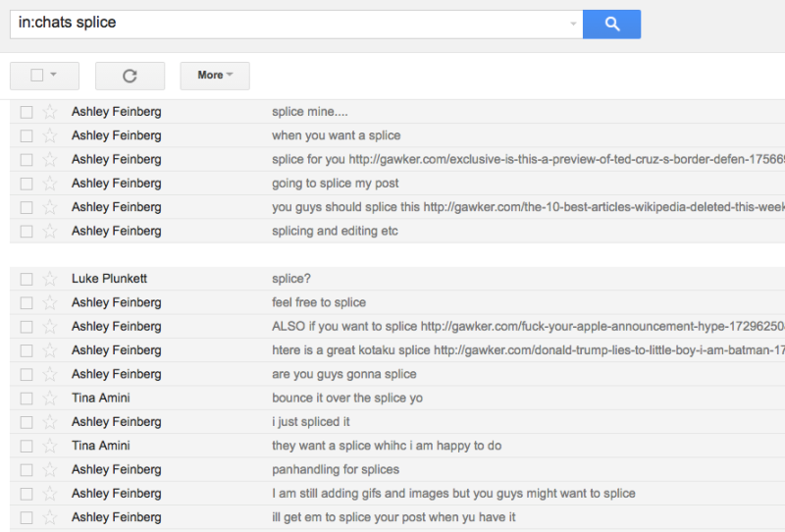The image size is (785, 532).
Task: Check the 'you guys should splice this' checkbox
Action: (x=26, y=207)
